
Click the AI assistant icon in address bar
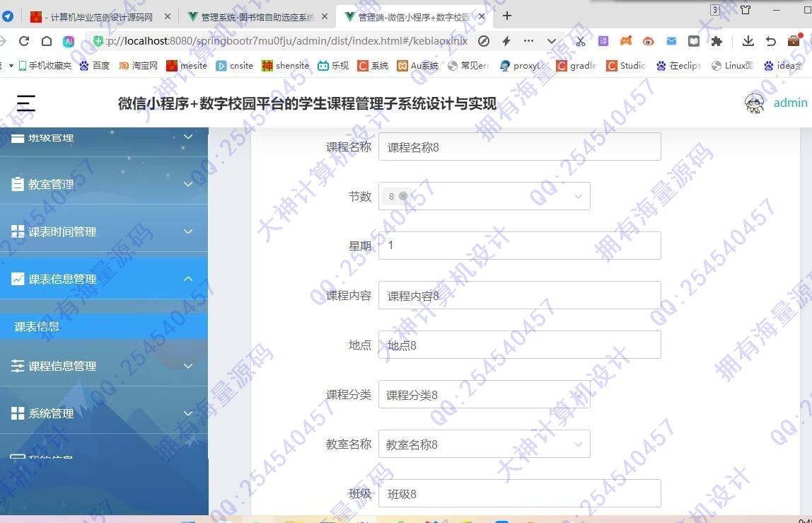[69, 41]
